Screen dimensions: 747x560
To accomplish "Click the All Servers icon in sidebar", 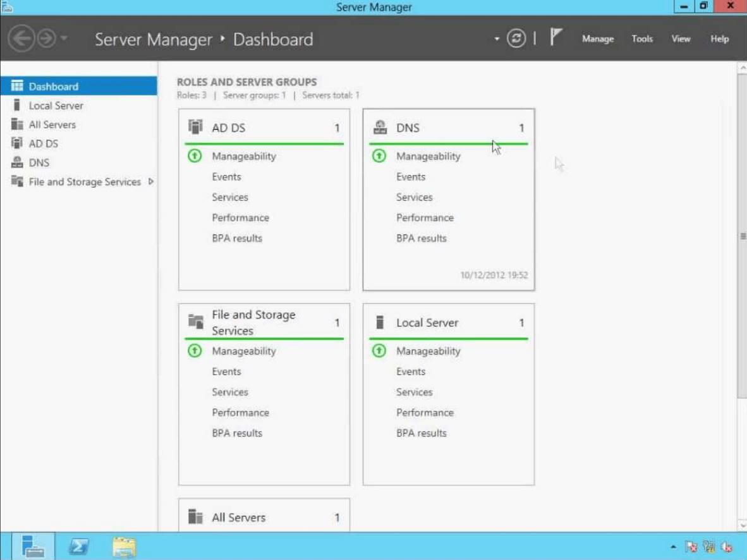I will (17, 124).
